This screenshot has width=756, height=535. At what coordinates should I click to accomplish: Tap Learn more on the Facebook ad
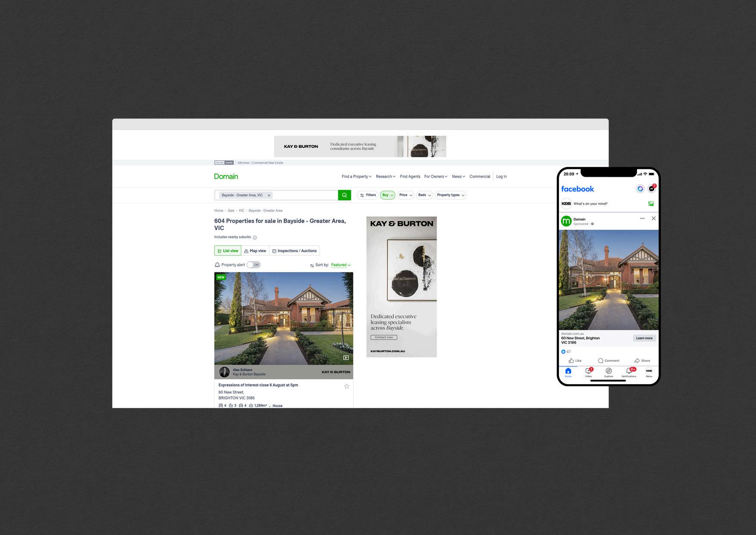[x=644, y=338]
